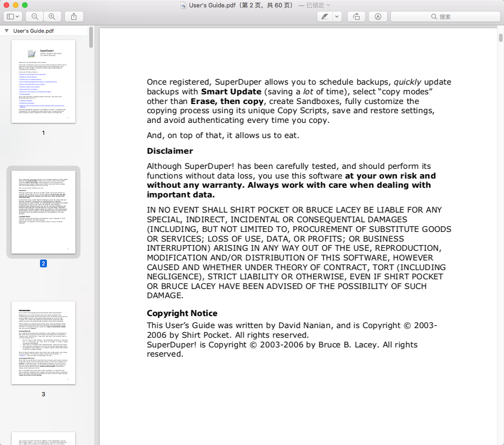Click the 'Smart Update' bold text
504x445 pixels.
pyautogui.click(x=231, y=92)
